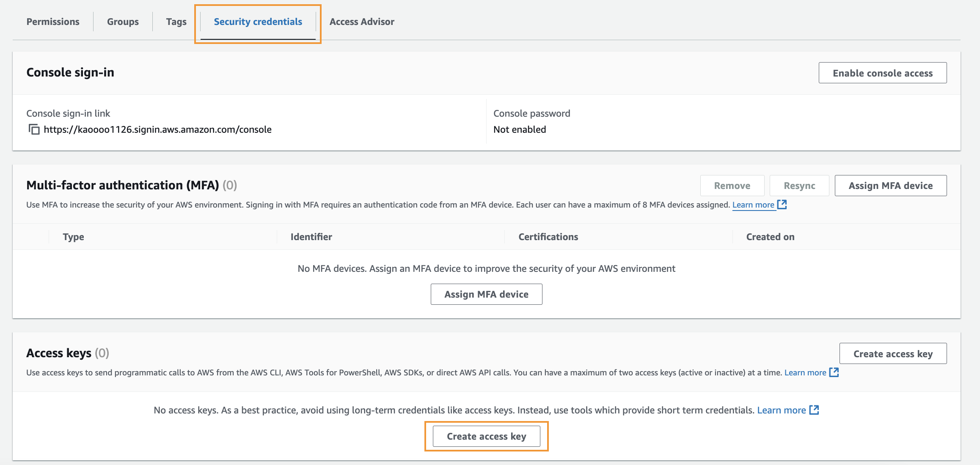Select the Tags tab
The image size is (980, 465).
(x=176, y=22)
